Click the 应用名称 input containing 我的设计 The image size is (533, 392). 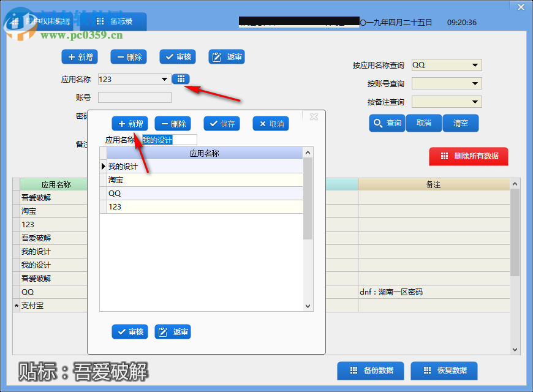[x=168, y=139]
